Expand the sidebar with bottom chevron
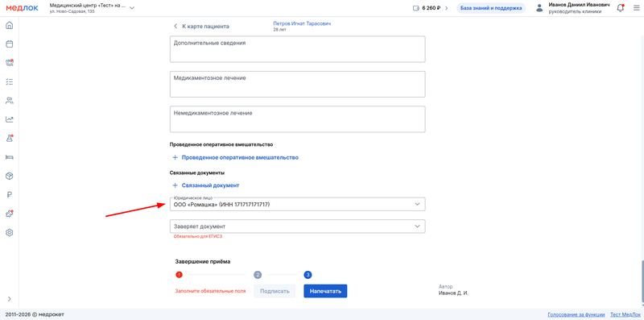 [9, 298]
